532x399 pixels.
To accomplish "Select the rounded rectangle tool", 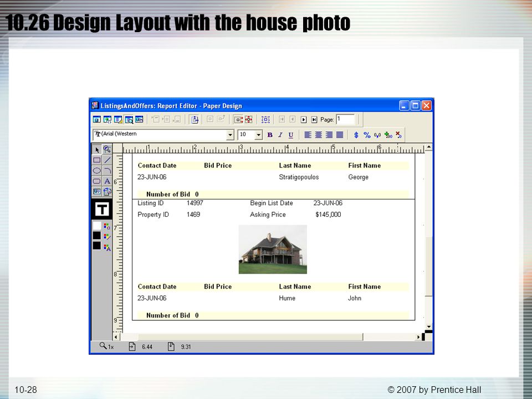I will coord(97,181).
